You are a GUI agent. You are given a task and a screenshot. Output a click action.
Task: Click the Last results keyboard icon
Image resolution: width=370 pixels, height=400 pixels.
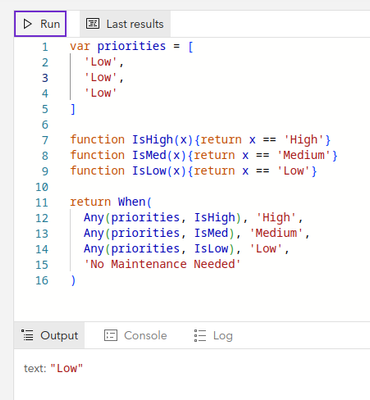[92, 24]
